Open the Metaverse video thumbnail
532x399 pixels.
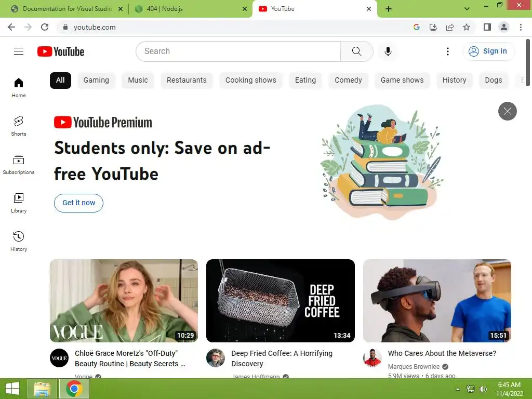click(x=437, y=301)
